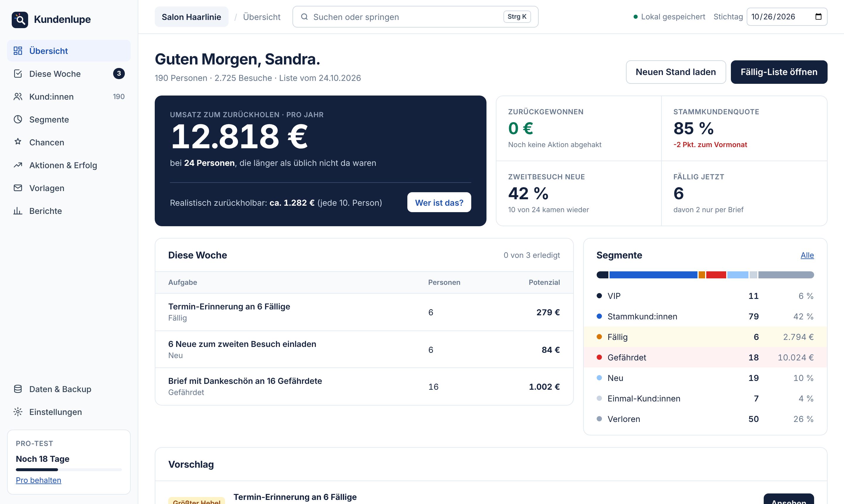Follow the Pro behalten link

pos(38,480)
